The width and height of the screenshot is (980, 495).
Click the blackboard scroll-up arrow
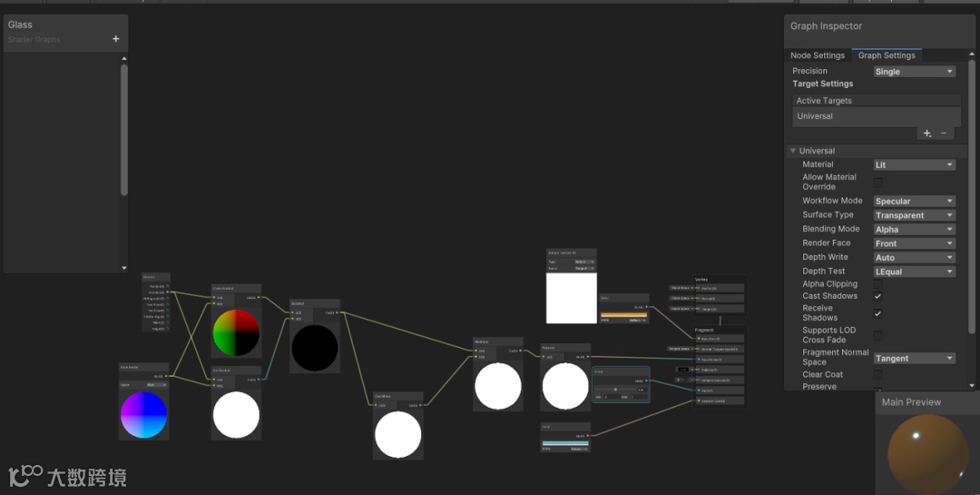(x=123, y=58)
